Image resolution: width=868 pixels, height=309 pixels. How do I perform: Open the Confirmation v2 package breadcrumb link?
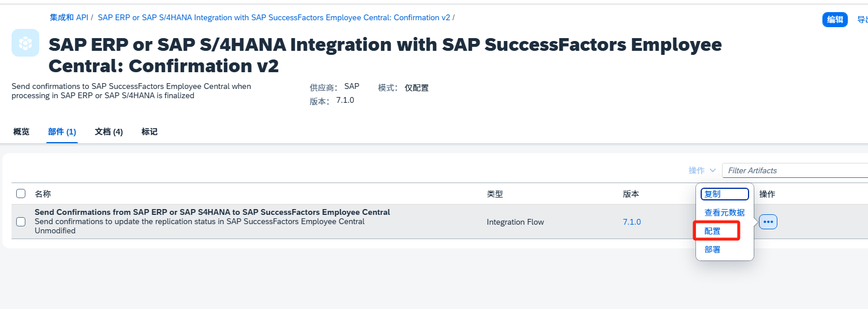pos(274,17)
